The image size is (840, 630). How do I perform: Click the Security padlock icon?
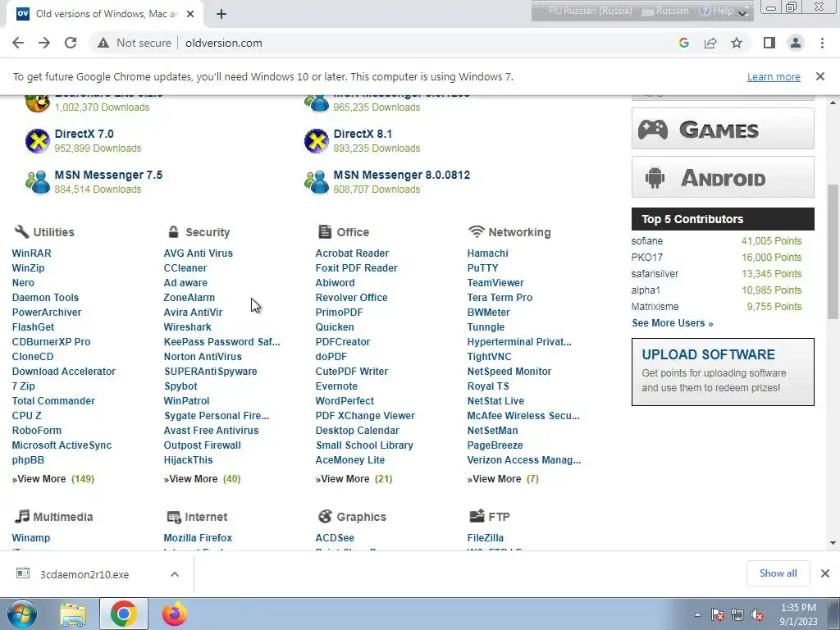pos(173,231)
